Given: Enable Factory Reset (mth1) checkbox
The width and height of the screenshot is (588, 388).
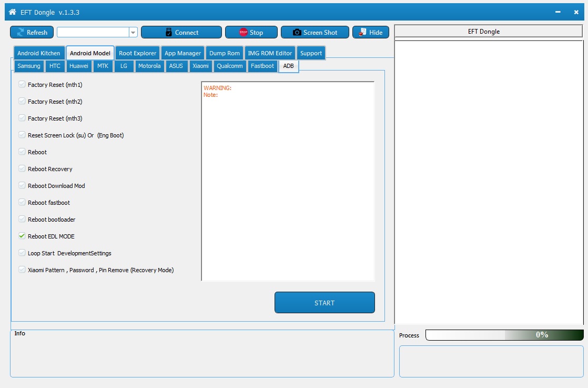Looking at the screenshot, I should [x=22, y=84].
